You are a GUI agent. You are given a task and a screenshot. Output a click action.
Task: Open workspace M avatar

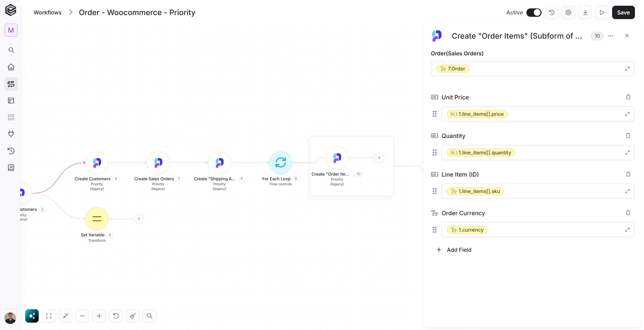click(11, 30)
